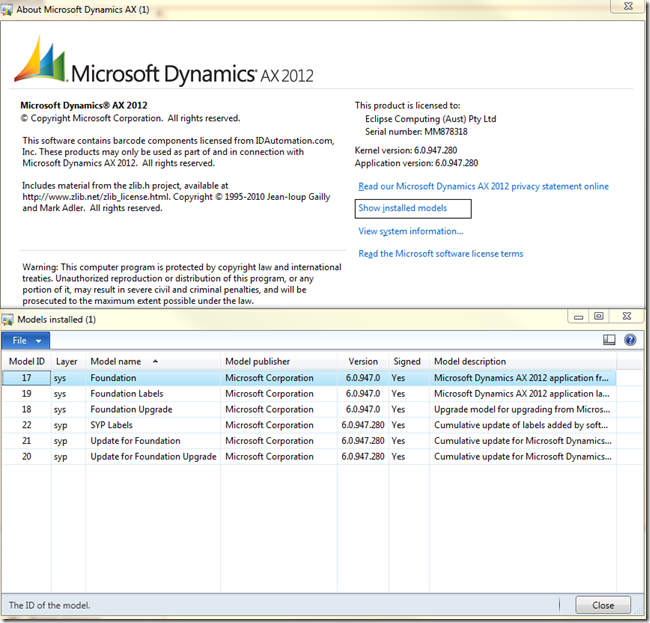Viewport: 650px width, 623px height.
Task: Restore the Models installed window size
Action: (x=598, y=317)
